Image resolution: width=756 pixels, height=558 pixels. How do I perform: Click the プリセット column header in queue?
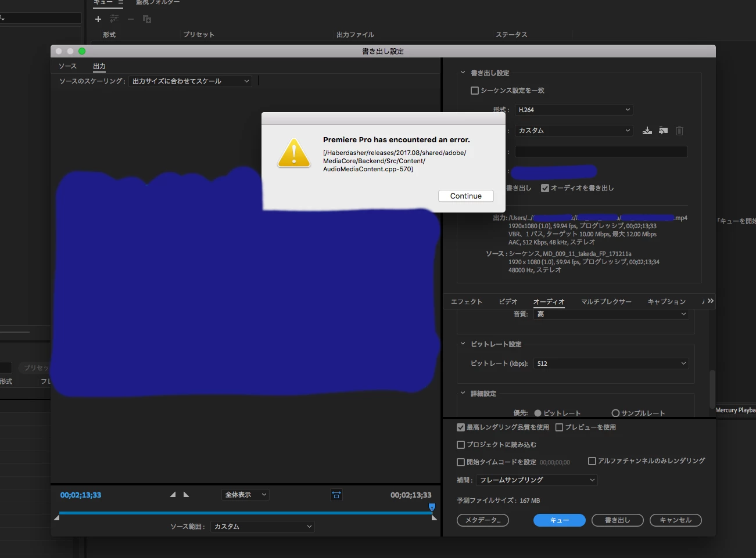tap(199, 35)
